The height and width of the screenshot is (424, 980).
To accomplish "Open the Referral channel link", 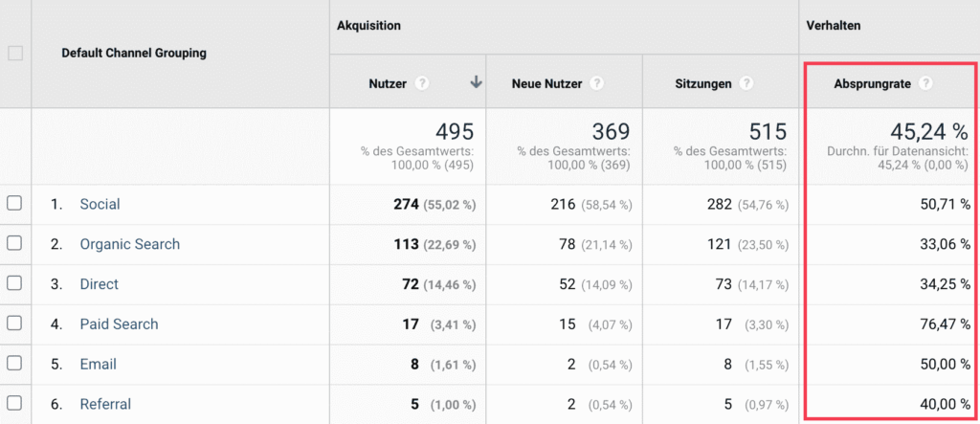I will tap(105, 404).
